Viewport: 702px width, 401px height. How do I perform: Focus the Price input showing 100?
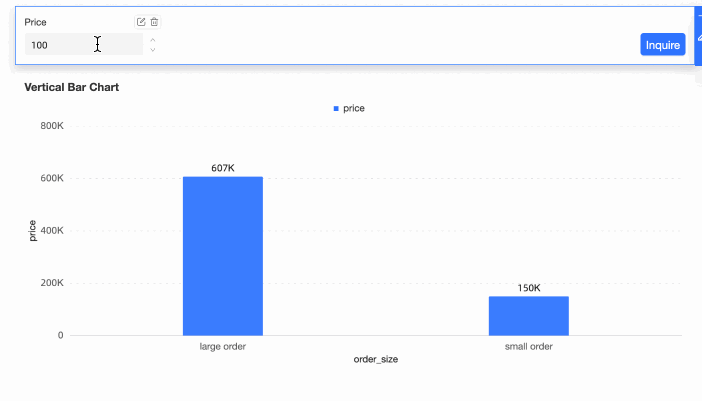click(84, 45)
